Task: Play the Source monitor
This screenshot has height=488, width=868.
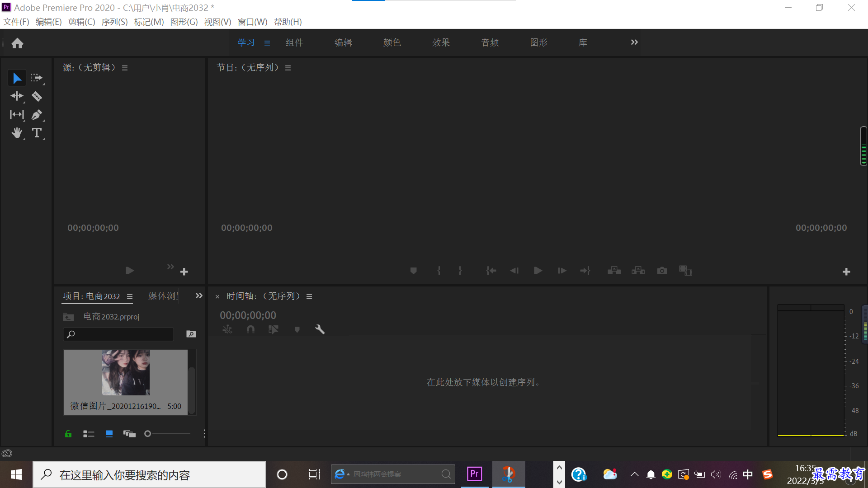Action: pos(130,271)
